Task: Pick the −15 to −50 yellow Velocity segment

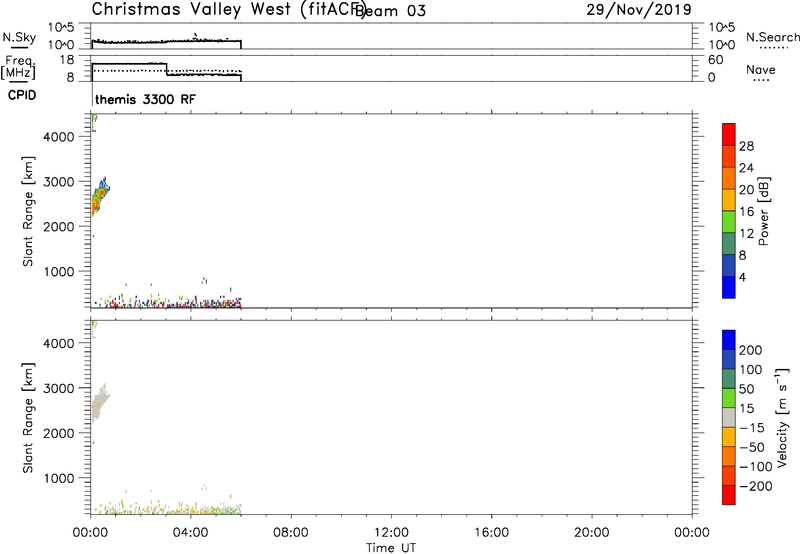Action: point(729,437)
